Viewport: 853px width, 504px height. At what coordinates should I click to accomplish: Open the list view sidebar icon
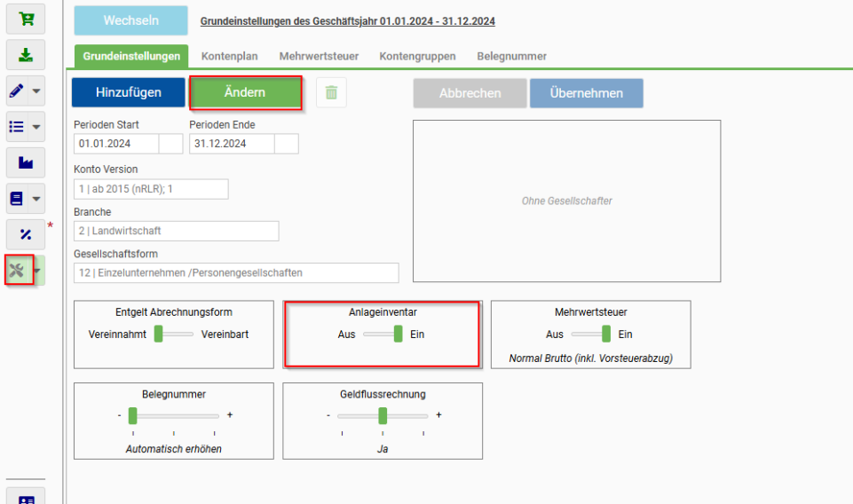[x=17, y=127]
